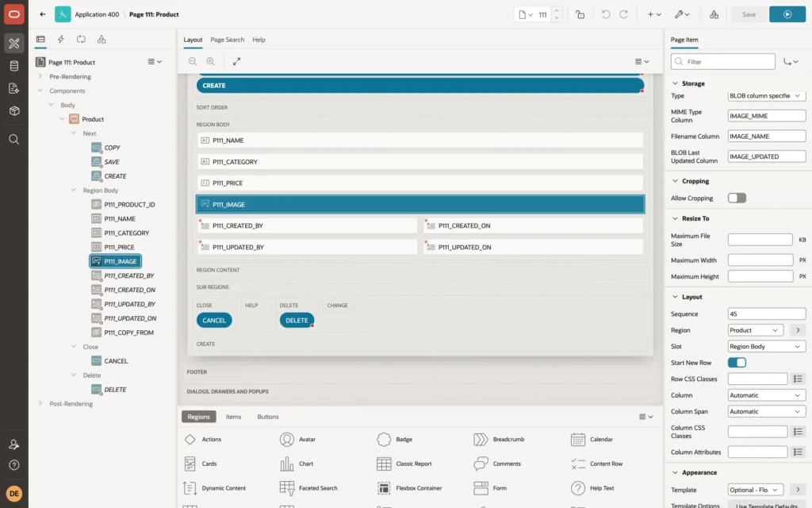The image size is (812, 508).
Task: Go to Template arrow button
Action: tap(798, 490)
